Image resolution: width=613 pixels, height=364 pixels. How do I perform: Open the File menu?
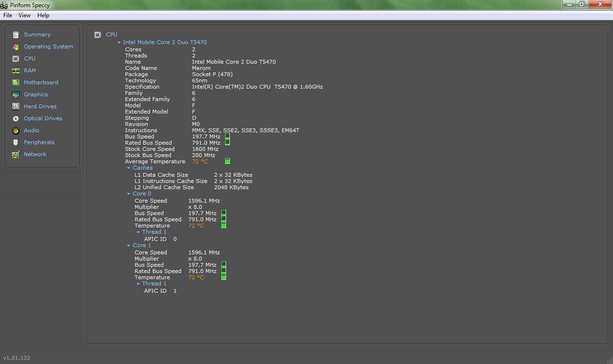8,15
